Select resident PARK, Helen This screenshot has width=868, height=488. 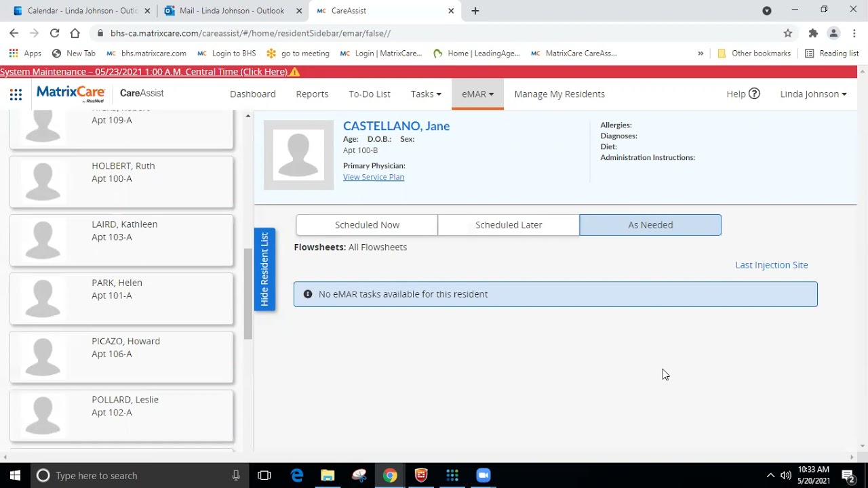tap(121, 298)
